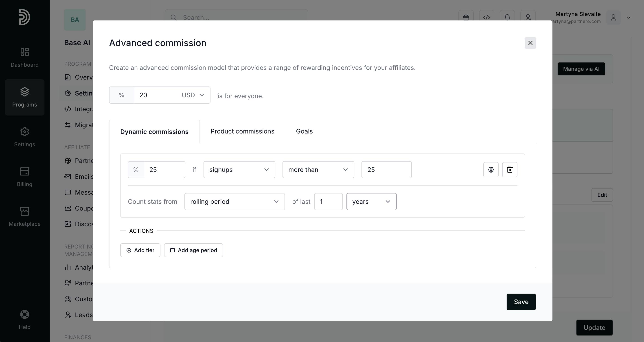Switch to Product commissions tab
The image size is (644, 342).
(242, 131)
